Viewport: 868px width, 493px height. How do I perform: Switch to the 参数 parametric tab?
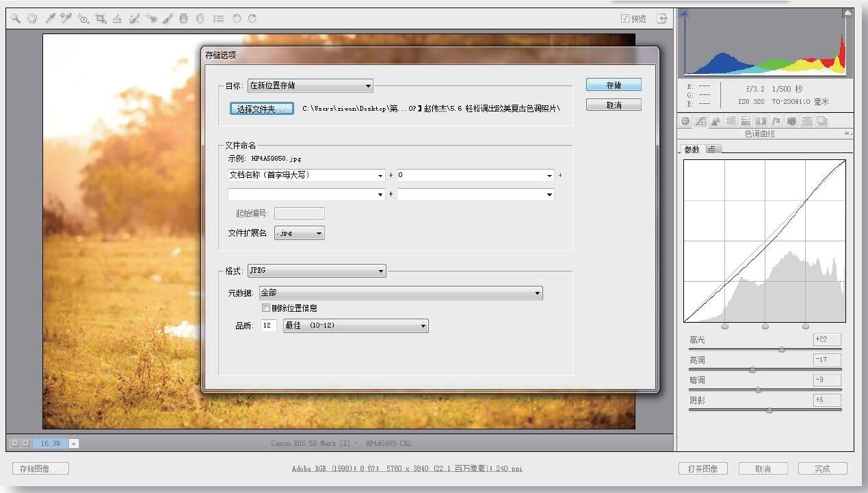(x=692, y=149)
